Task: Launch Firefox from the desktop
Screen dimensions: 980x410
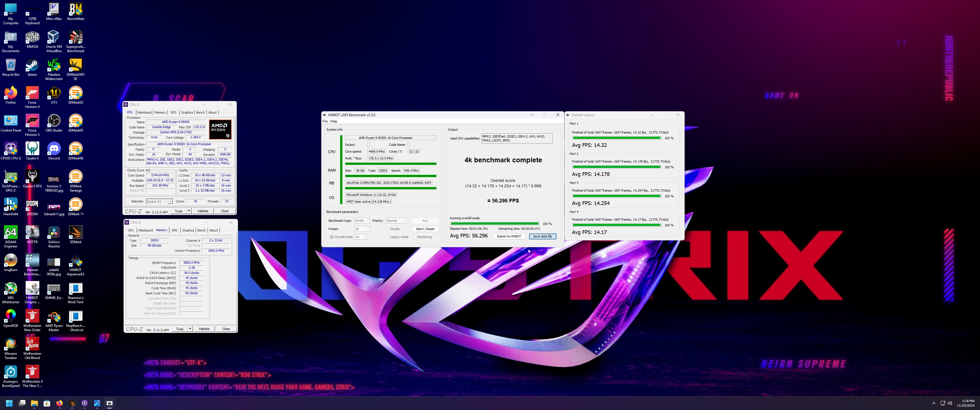Action: pos(11,95)
